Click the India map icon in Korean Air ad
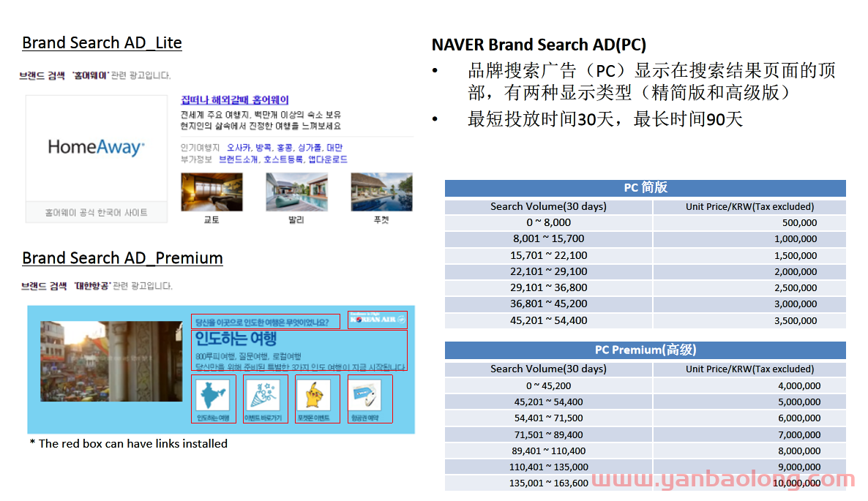This screenshot has height=501, width=868. [213, 395]
